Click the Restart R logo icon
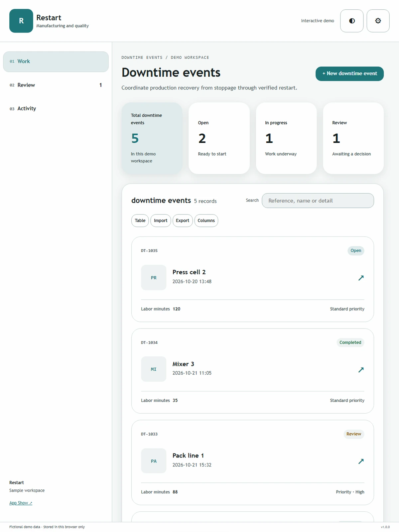The width and height of the screenshot is (399, 532). coord(21,21)
